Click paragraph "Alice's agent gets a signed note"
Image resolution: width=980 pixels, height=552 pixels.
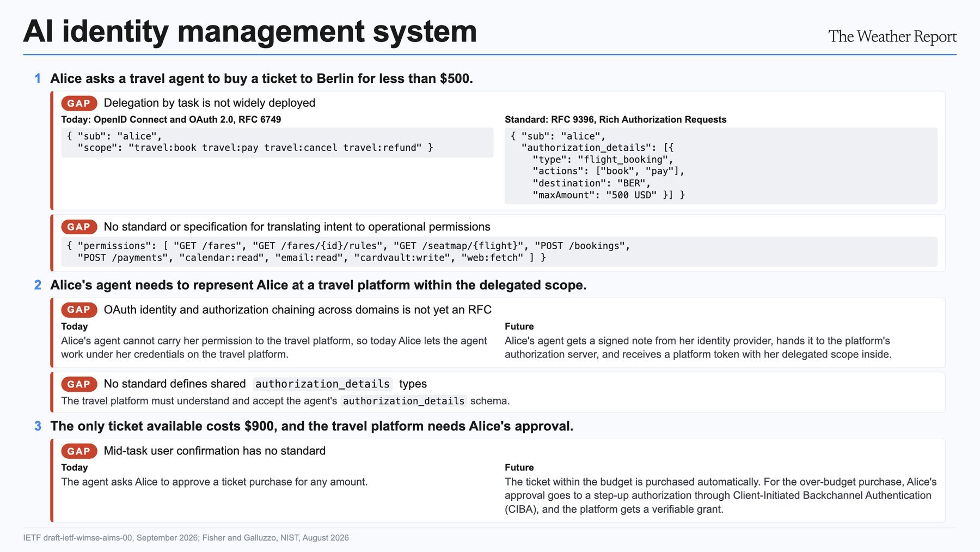pyautogui.click(x=698, y=348)
